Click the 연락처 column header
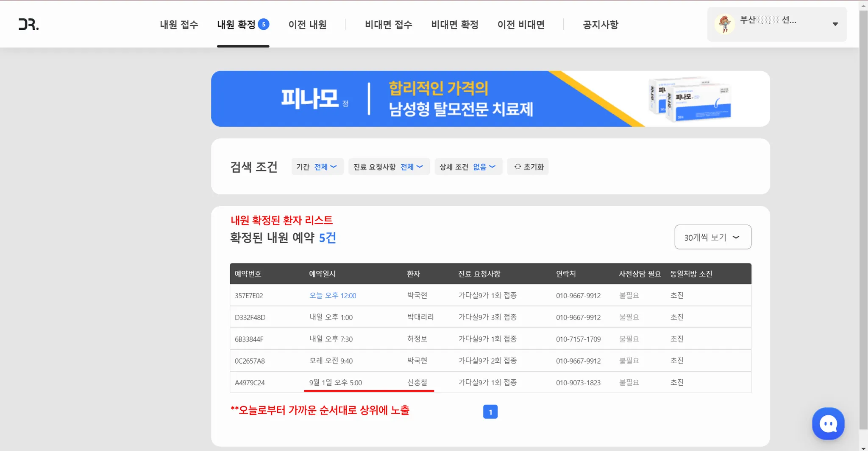 (566, 274)
